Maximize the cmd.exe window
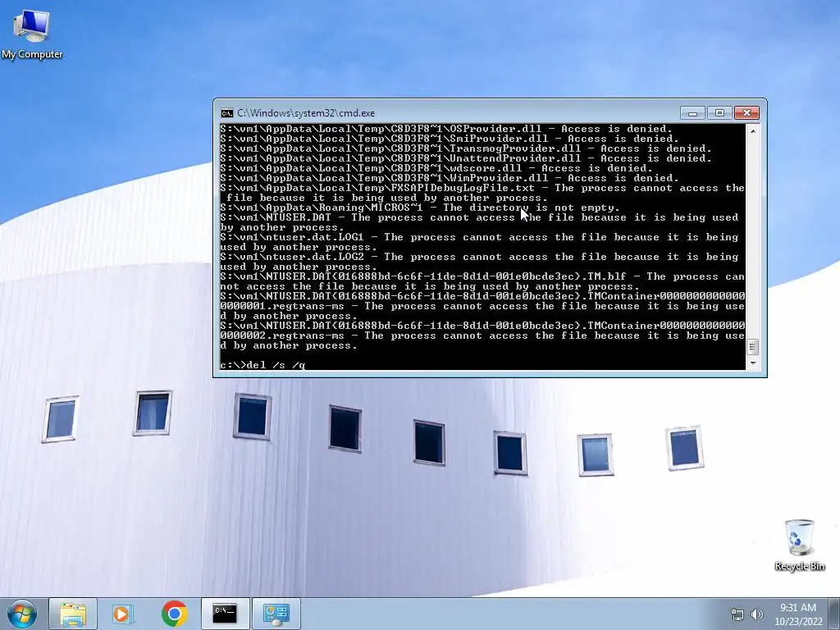Viewport: 840px width, 630px height. (x=719, y=113)
